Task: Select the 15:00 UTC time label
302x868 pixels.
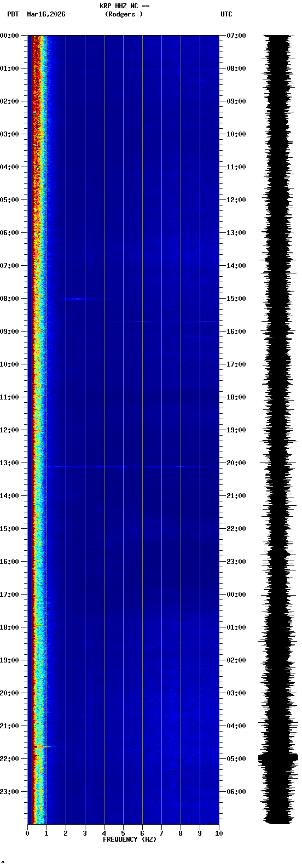Action: (236, 299)
